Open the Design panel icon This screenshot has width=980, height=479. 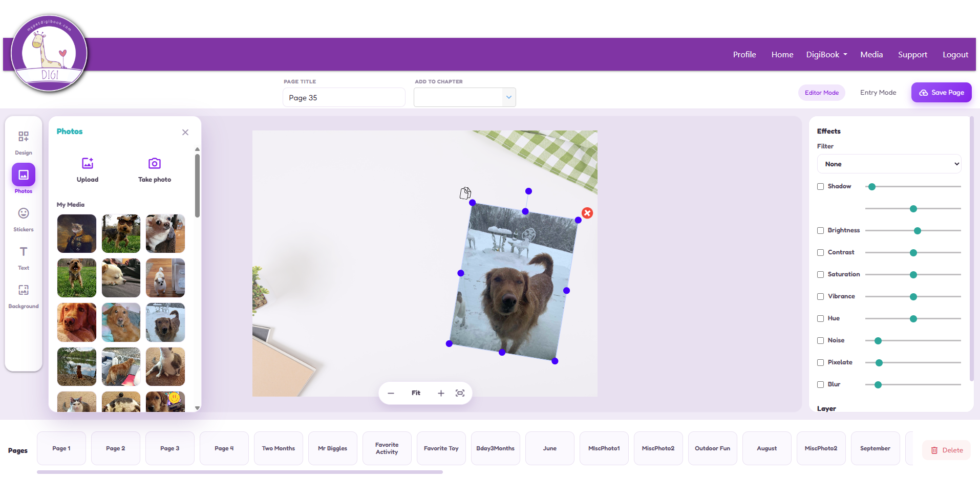[x=24, y=137]
